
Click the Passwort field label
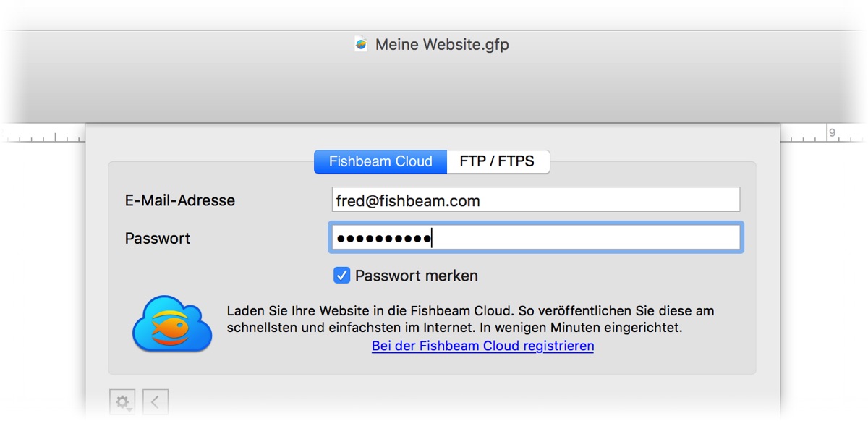point(158,238)
